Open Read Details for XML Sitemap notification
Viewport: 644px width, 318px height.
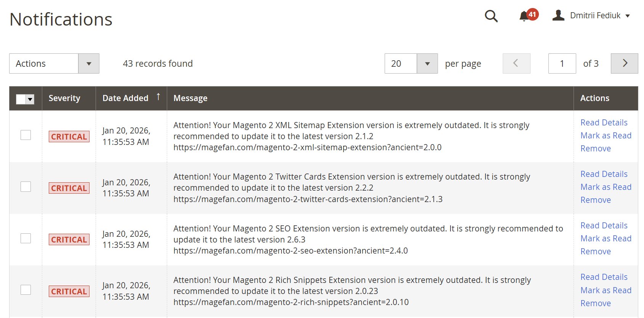(x=604, y=123)
